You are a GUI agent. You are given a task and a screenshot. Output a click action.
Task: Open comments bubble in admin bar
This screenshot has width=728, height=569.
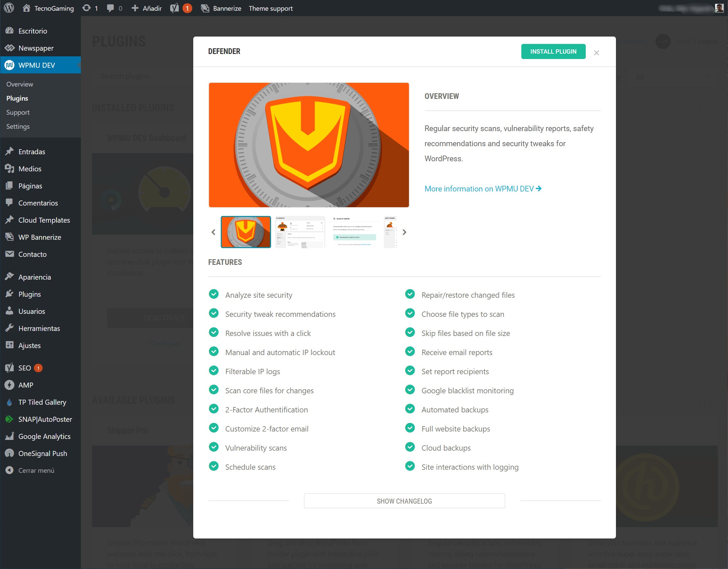coord(114,8)
